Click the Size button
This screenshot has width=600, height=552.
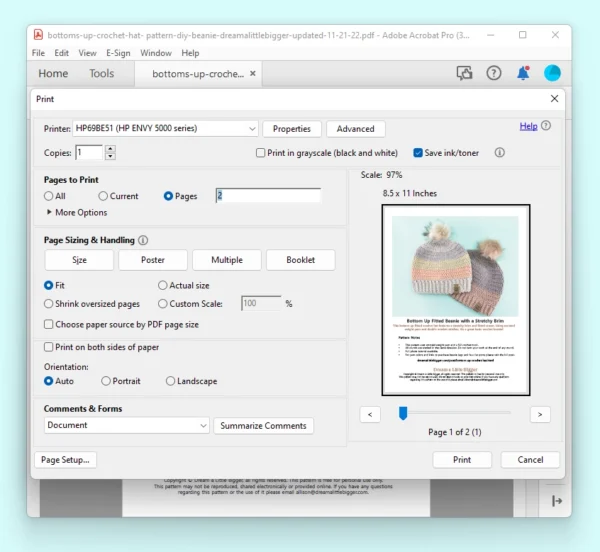(x=79, y=260)
